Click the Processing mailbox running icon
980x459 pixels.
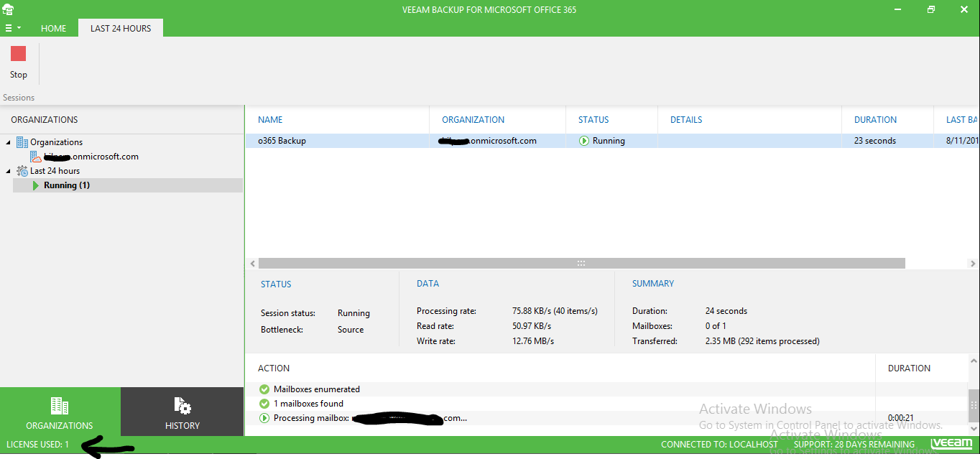click(264, 418)
